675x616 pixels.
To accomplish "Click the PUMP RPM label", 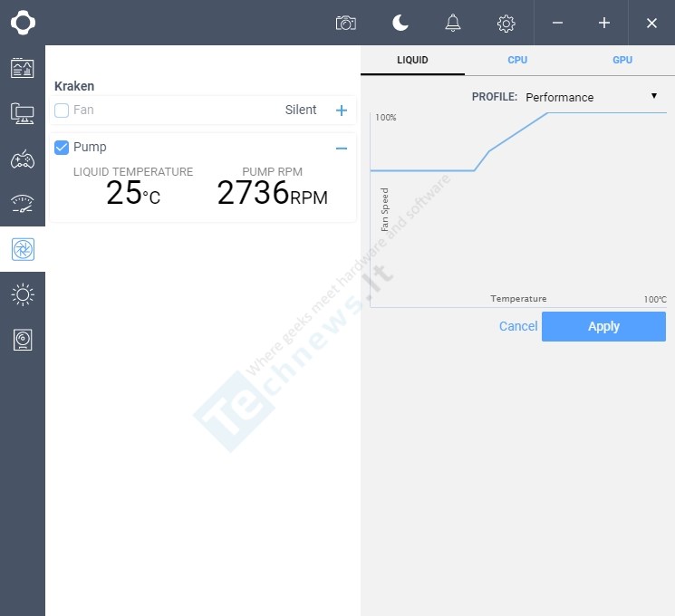I will (272, 172).
